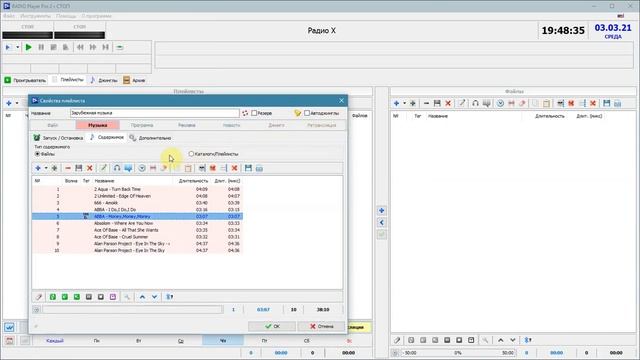Image resolution: width=640 pixels, height=360 pixels.
Task: Select the Вс day button
Action: 349,340
